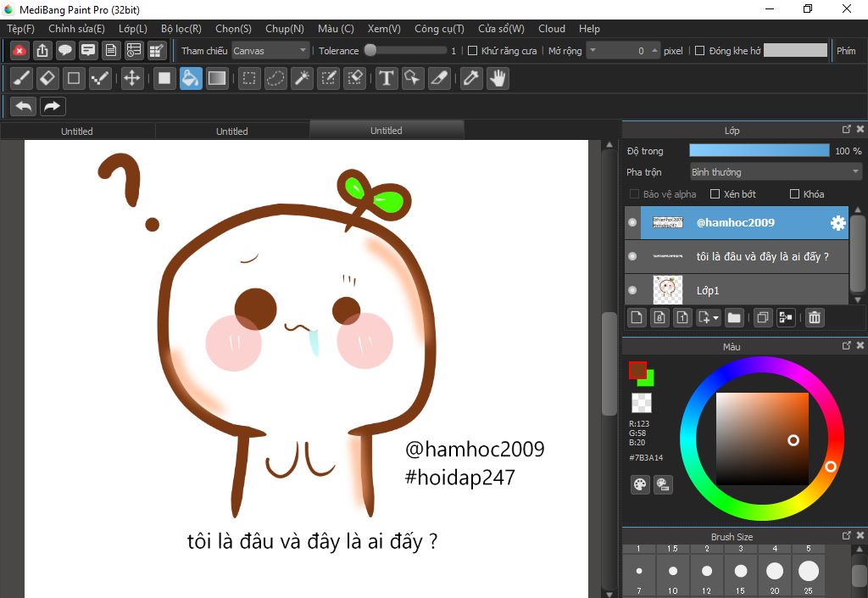Click the Undo arrow button
Image resolution: width=868 pixels, height=598 pixels.
coord(24,107)
